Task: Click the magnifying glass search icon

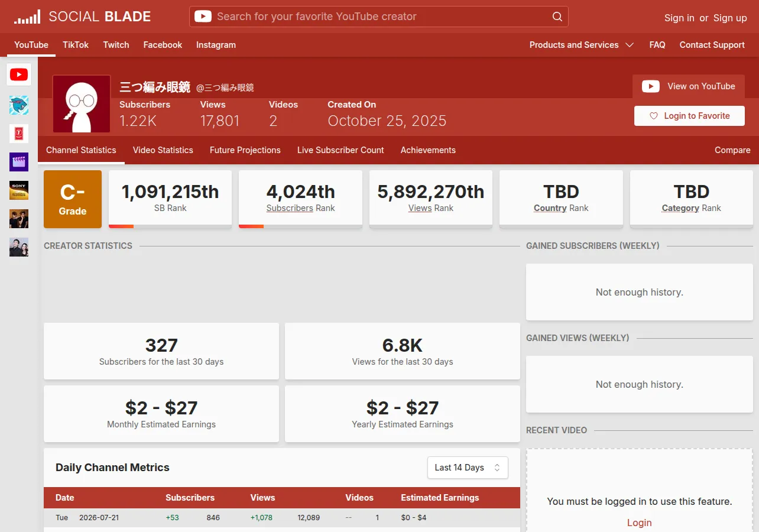Action: tap(557, 17)
